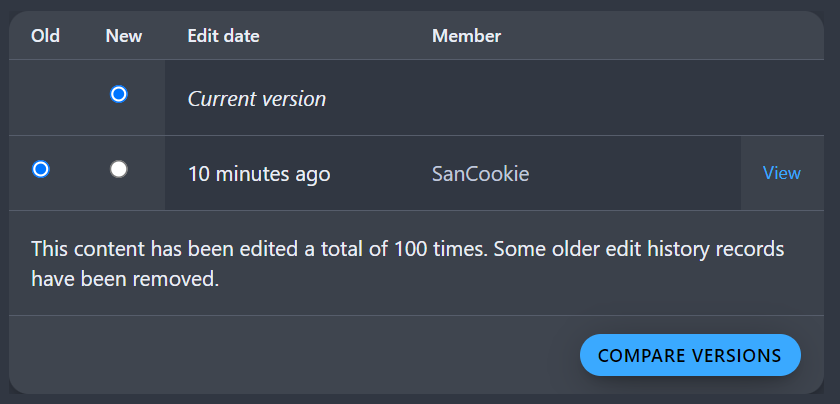Open the SanCookie member name
This screenshot has width=840, height=404.
pos(481,174)
